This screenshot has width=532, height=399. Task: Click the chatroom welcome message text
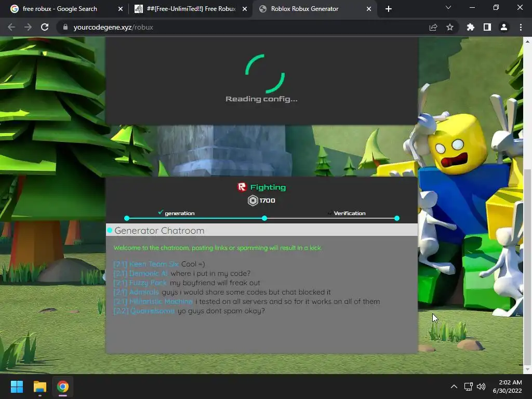(x=218, y=248)
